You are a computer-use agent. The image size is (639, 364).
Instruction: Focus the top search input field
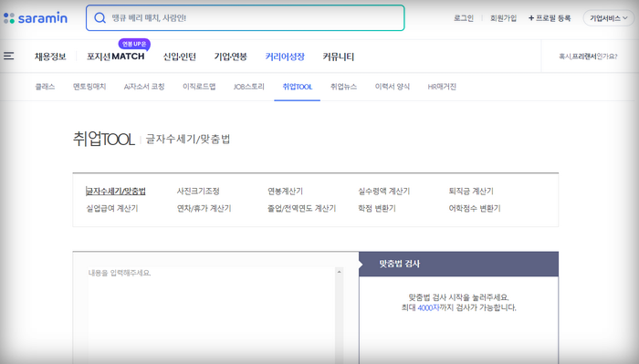coord(245,18)
